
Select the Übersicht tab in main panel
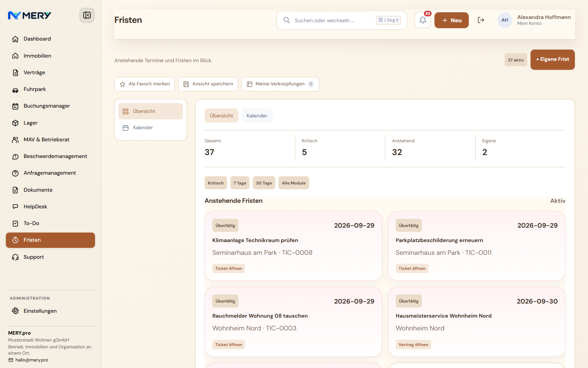221,116
